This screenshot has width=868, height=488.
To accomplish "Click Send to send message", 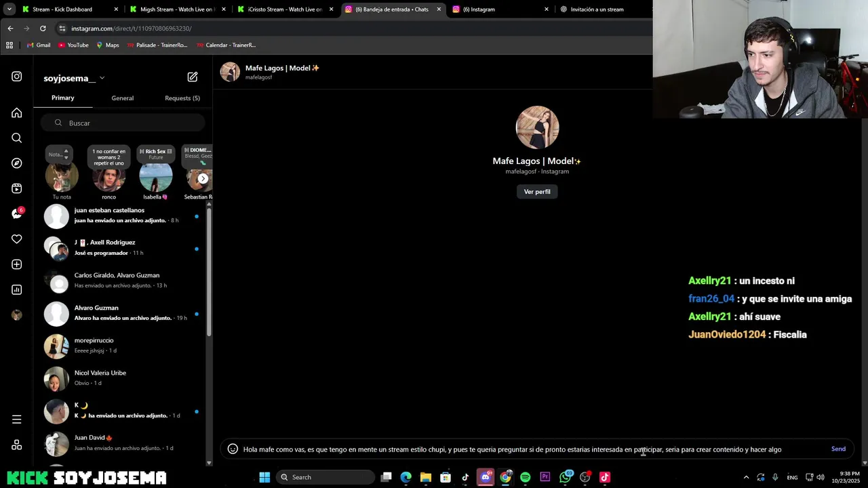I will click(838, 449).
